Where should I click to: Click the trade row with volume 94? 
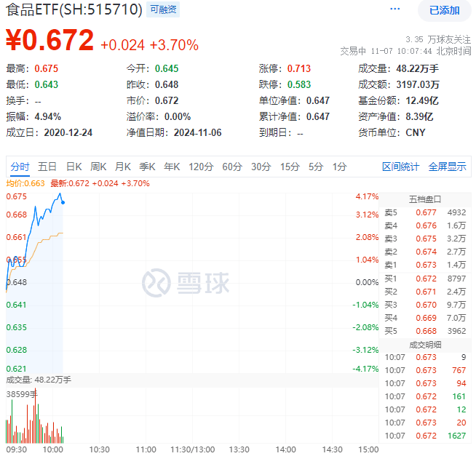(x=425, y=383)
